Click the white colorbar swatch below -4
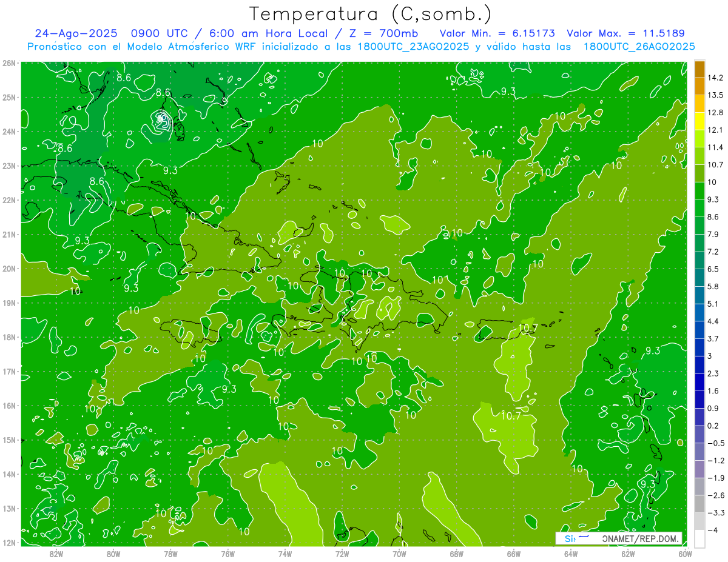Screen dimensions: 728x562 699,538
